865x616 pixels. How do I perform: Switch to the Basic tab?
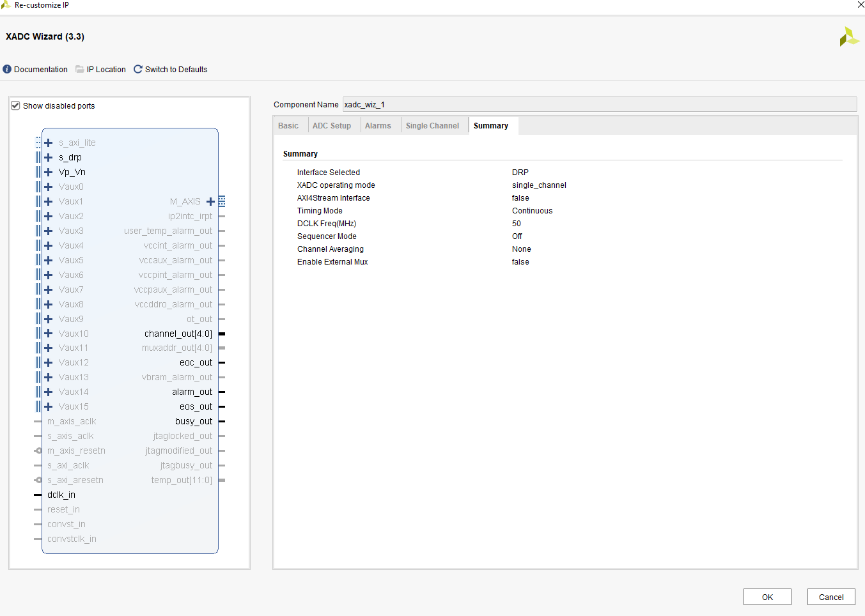pyautogui.click(x=288, y=126)
